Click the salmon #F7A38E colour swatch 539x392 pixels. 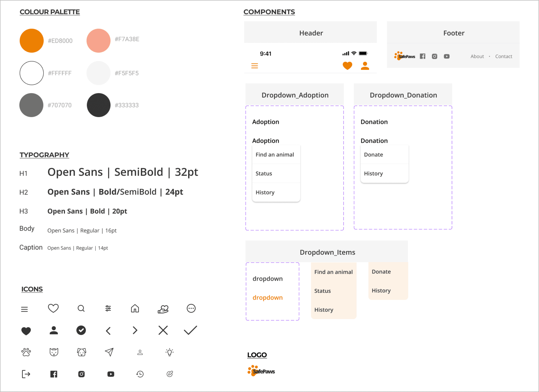point(98,41)
